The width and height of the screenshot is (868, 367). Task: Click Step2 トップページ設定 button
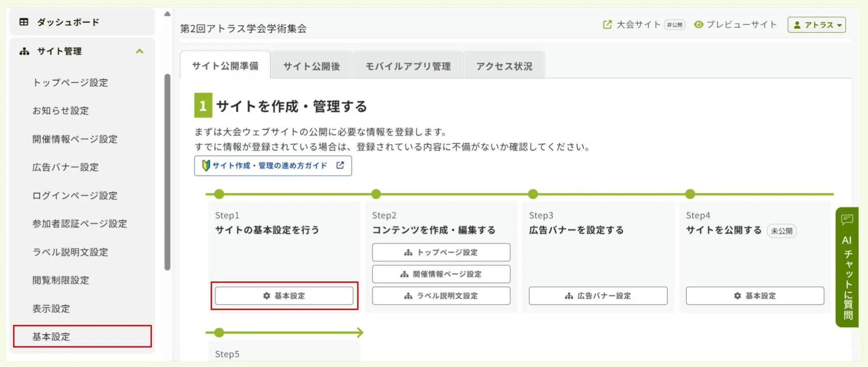pos(441,252)
